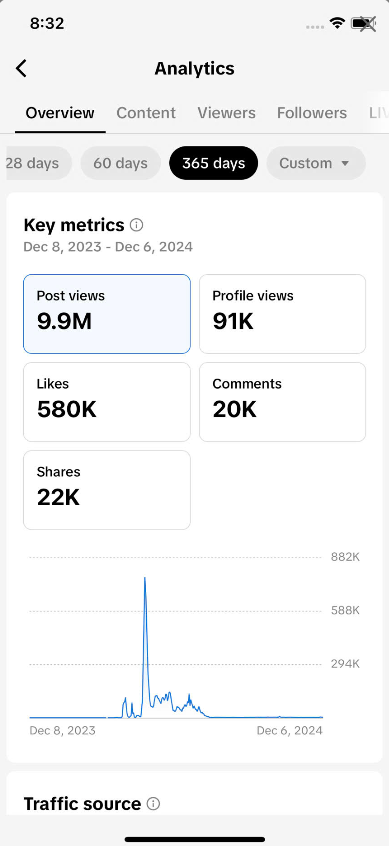Tap the battery status icon
This screenshot has width=389, height=846.
pyautogui.click(x=363, y=23)
